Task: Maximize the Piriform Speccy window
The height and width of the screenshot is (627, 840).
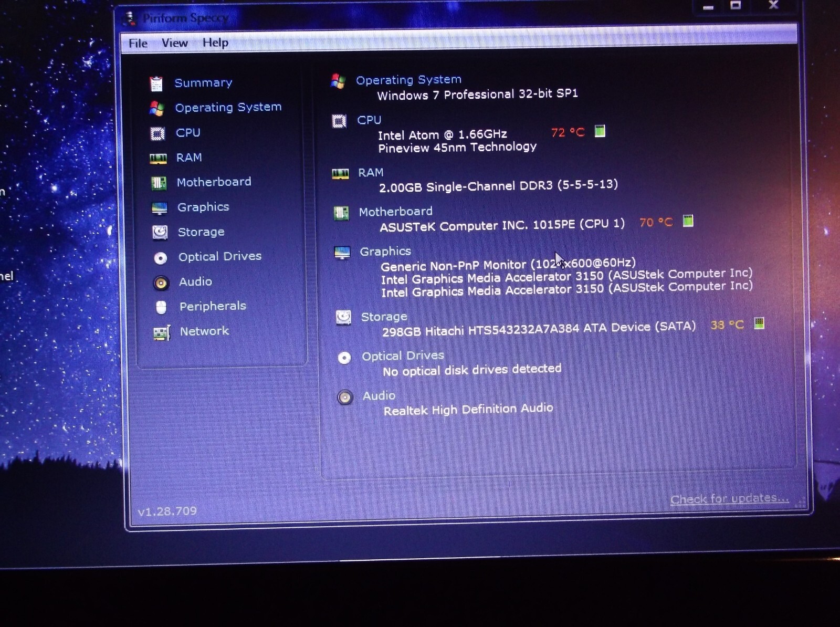Action: 736,5
